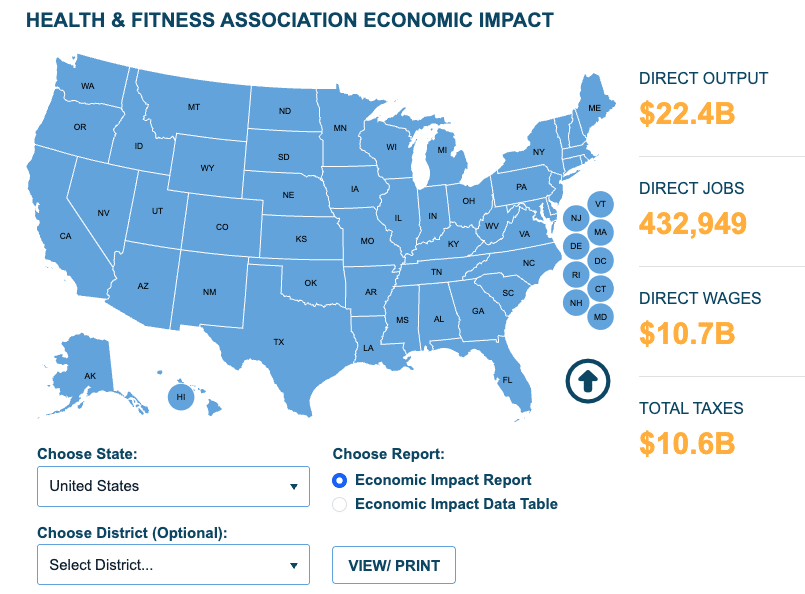805x594 pixels.
Task: Click the Rhode Island RI bubble
Action: pyautogui.click(x=576, y=274)
